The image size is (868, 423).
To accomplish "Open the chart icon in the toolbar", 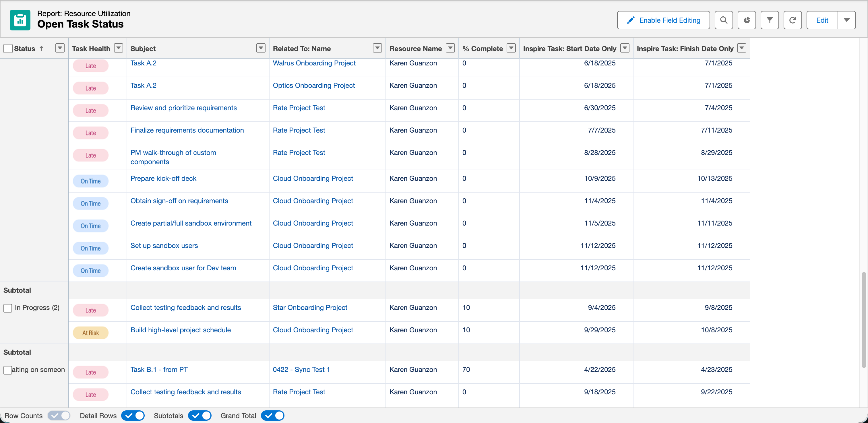I will [746, 20].
